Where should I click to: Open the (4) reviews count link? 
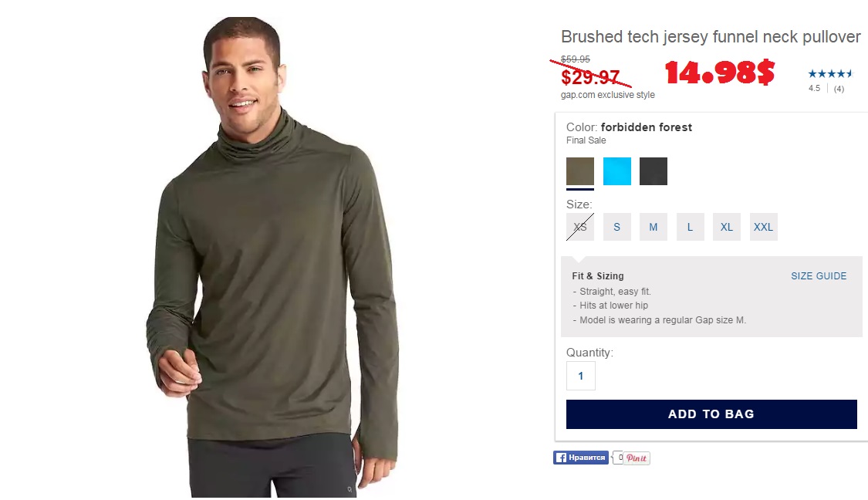point(839,89)
